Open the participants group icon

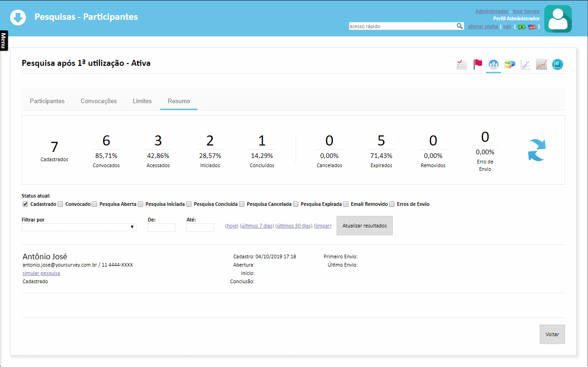494,64
